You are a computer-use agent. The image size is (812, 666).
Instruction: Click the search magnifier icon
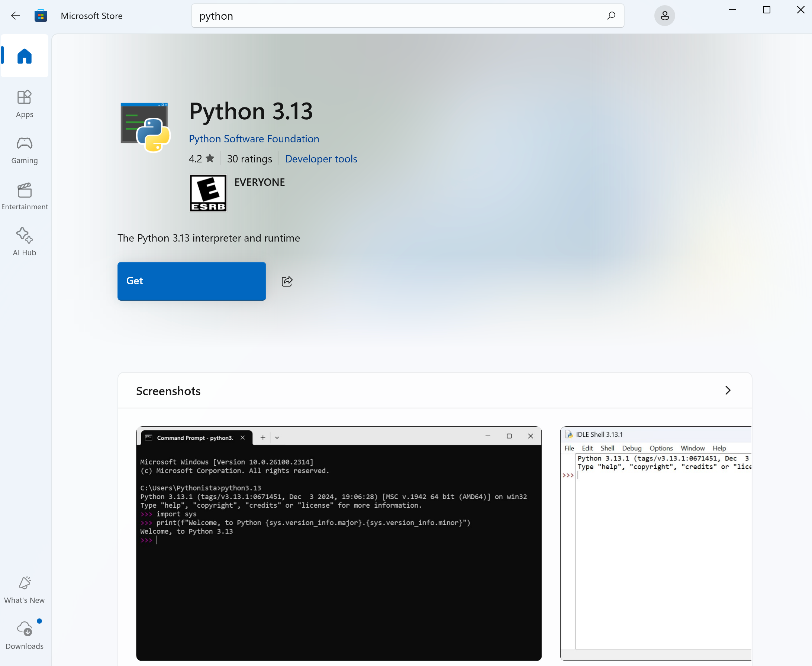[x=611, y=16]
